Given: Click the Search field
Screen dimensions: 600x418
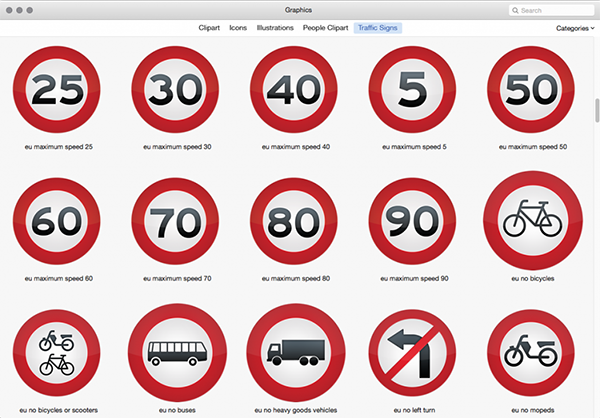Looking at the screenshot, I should (551, 10).
